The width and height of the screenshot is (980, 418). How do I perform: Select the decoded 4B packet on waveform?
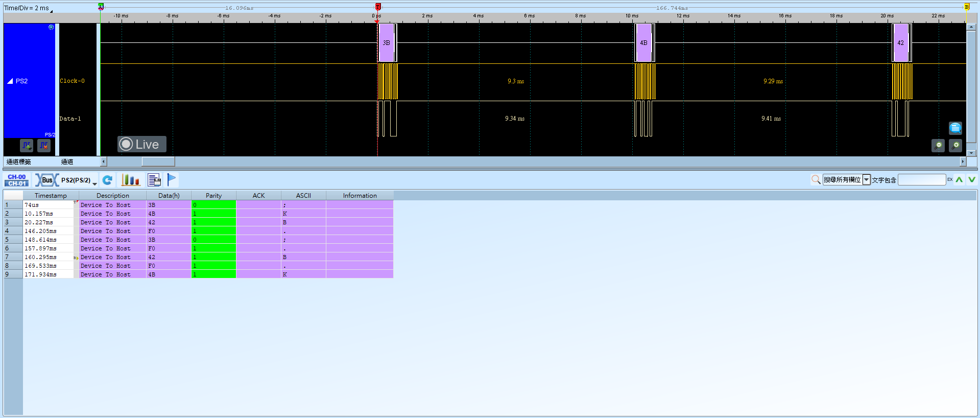[643, 43]
